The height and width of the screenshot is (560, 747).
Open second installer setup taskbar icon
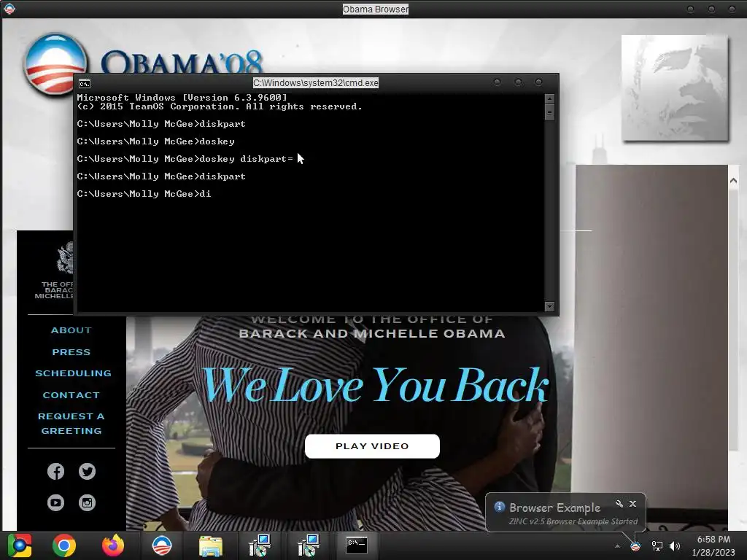click(x=309, y=545)
